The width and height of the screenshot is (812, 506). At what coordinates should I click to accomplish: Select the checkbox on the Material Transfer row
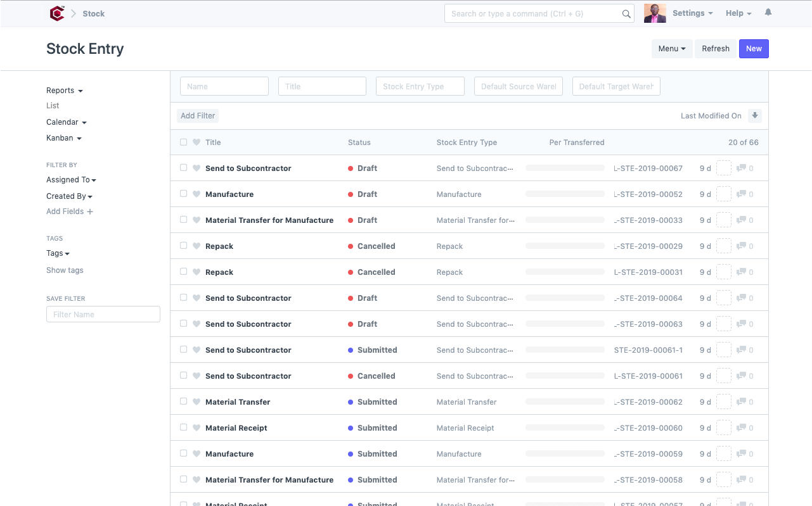click(x=183, y=402)
